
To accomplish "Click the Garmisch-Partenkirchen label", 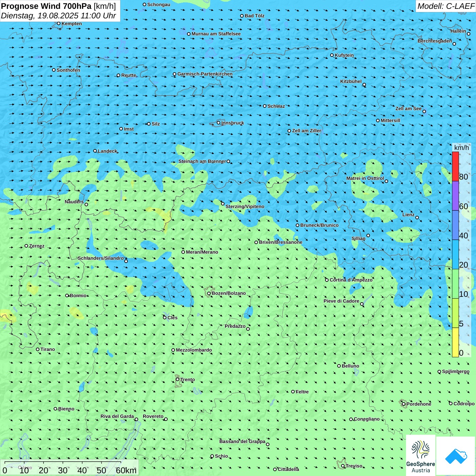I will tap(205, 74).
